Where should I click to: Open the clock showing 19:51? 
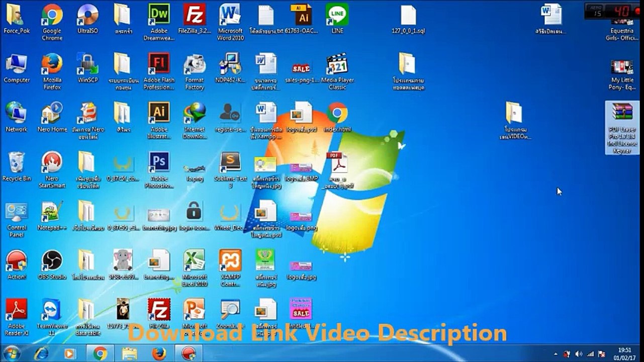pos(624,354)
